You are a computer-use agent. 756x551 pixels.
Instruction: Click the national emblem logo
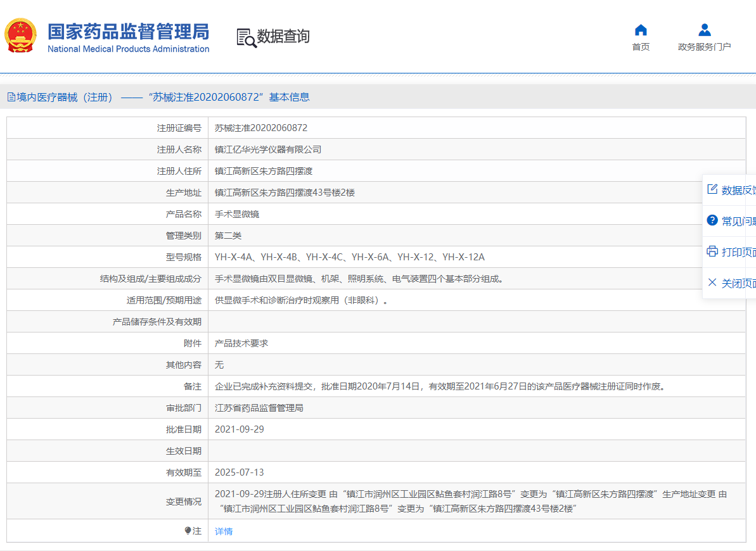(20, 35)
